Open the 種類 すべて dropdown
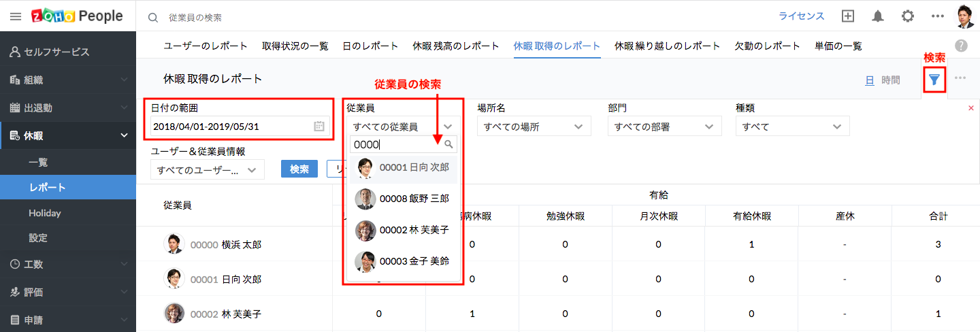 [x=792, y=127]
